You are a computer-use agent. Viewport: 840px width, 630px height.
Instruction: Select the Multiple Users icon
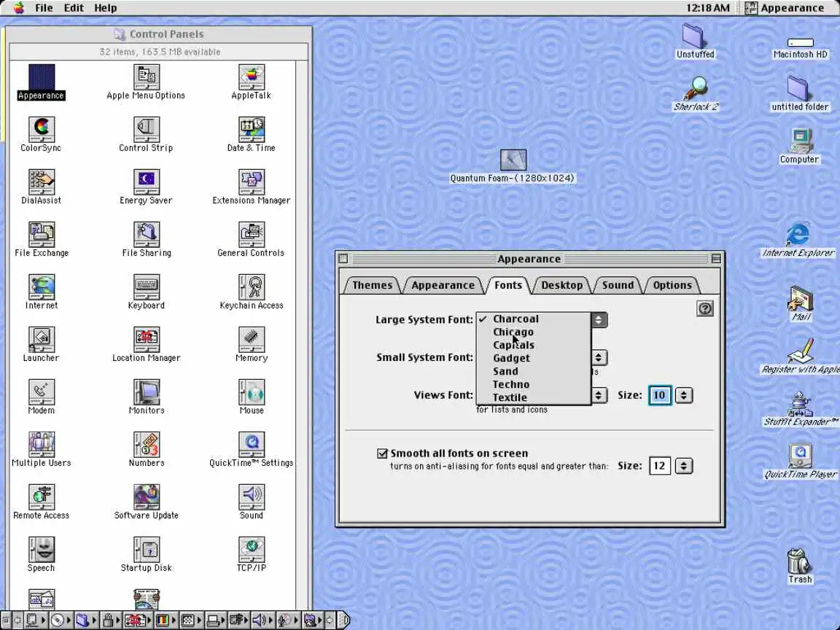(x=42, y=446)
